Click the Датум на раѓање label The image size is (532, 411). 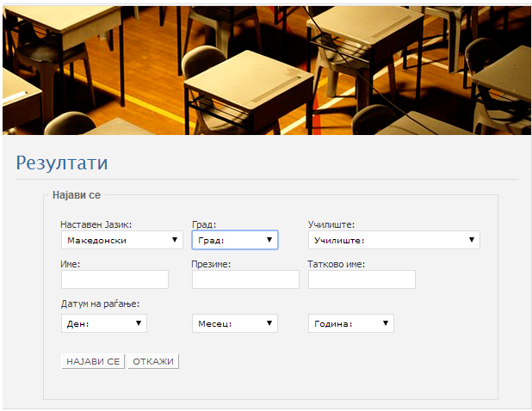100,304
